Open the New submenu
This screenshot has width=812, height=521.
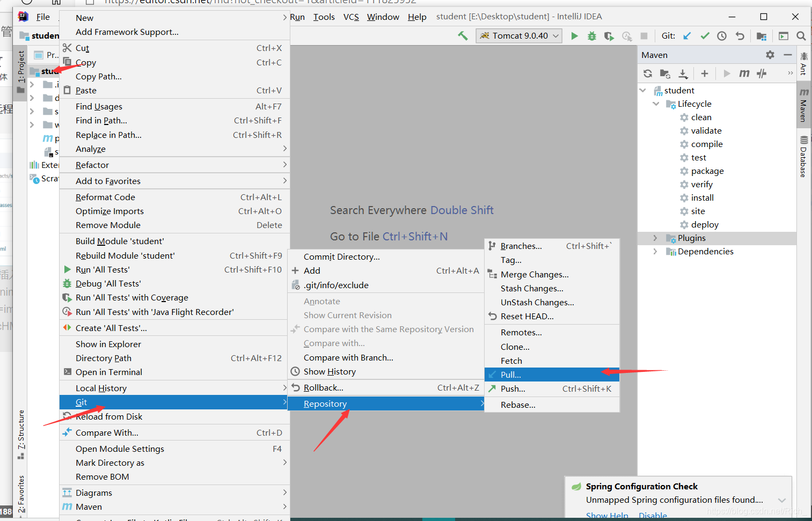click(x=174, y=18)
